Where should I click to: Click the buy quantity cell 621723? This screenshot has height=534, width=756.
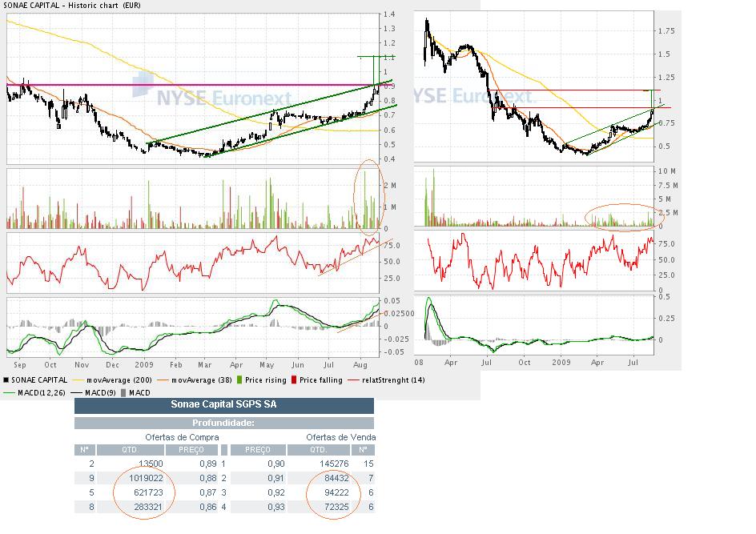pyautogui.click(x=148, y=492)
